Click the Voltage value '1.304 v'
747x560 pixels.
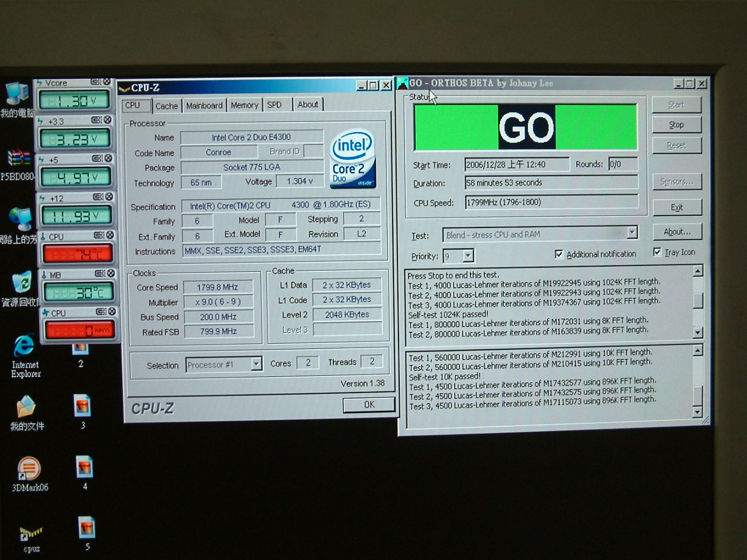[x=300, y=181]
